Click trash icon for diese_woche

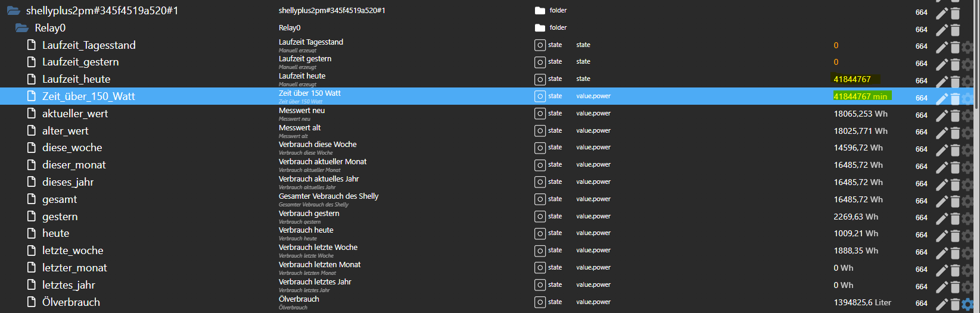[x=955, y=150]
